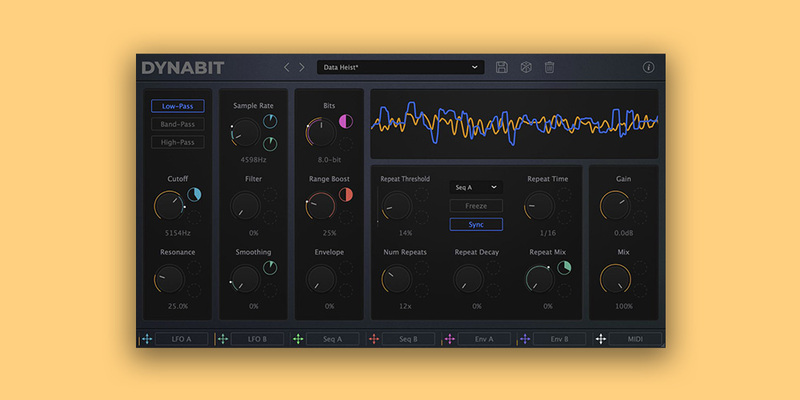
Task: Open the Seq A source dropdown
Action: click(x=476, y=187)
